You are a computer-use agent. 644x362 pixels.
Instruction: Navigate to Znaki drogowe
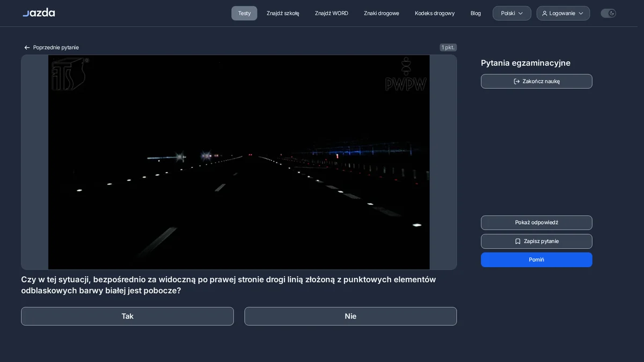[x=382, y=13]
